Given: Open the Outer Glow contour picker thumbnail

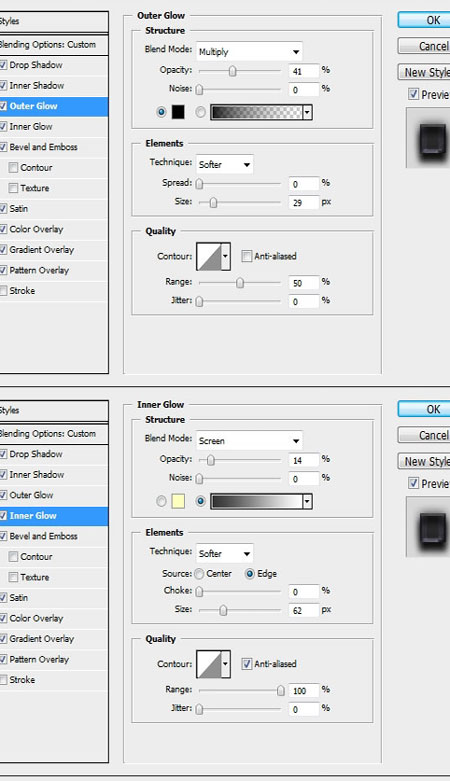Looking at the screenshot, I should click(x=209, y=257).
